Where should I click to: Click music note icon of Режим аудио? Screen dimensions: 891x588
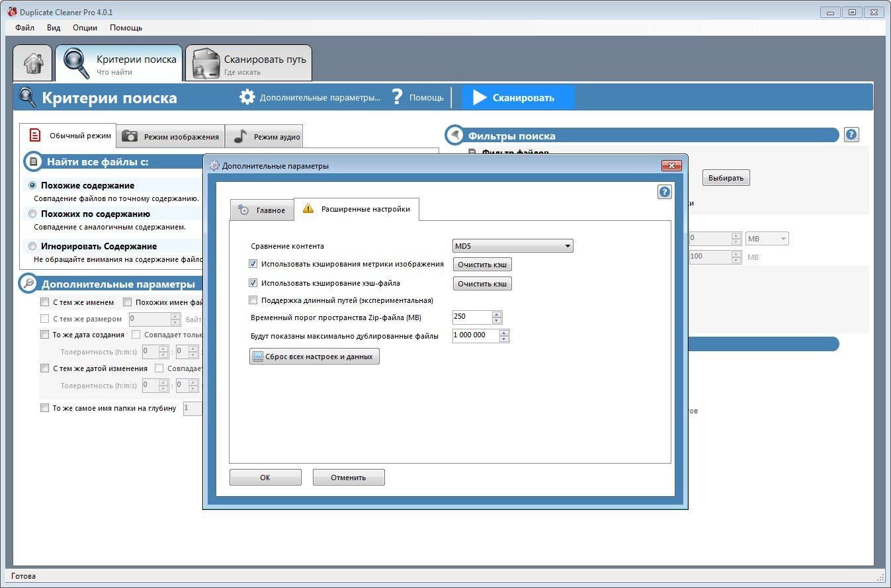tap(240, 136)
